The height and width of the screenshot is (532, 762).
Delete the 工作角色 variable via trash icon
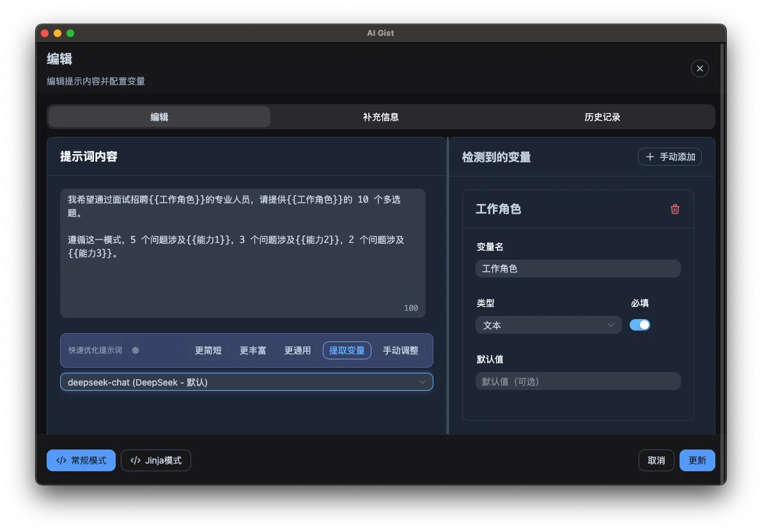(675, 209)
